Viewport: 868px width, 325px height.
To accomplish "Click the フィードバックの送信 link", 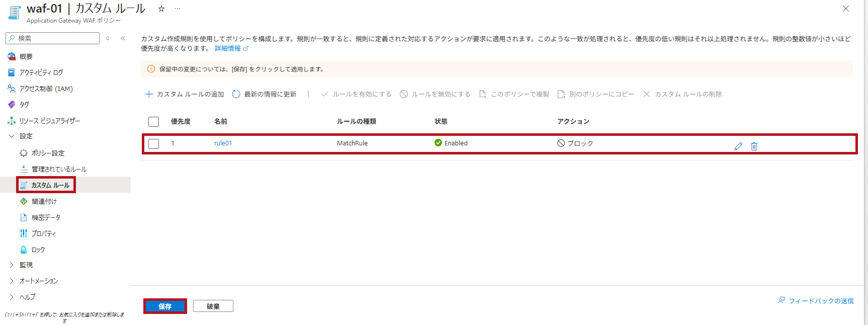I will pos(816,301).
